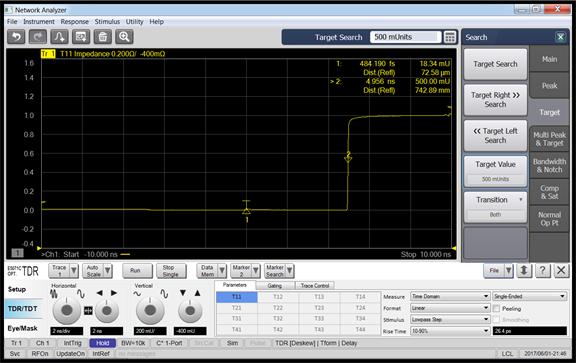Open the Eye/Mask side tab
Viewport: 576px width, 363px height.
[x=22, y=328]
